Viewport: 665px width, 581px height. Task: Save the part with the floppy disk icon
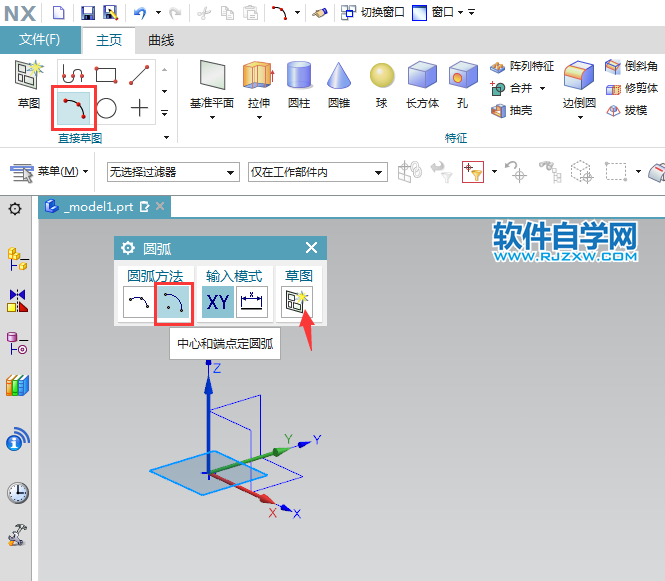(88, 13)
